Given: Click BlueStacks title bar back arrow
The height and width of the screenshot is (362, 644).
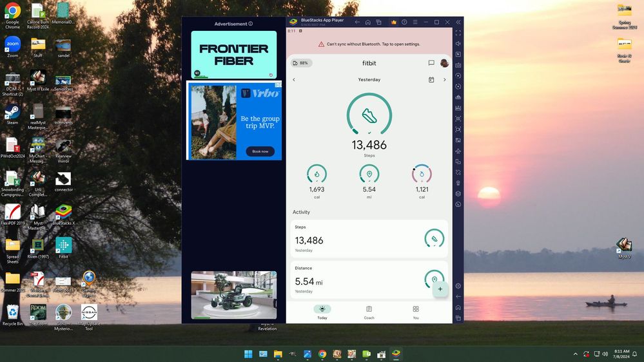Looking at the screenshot, I should click(357, 22).
